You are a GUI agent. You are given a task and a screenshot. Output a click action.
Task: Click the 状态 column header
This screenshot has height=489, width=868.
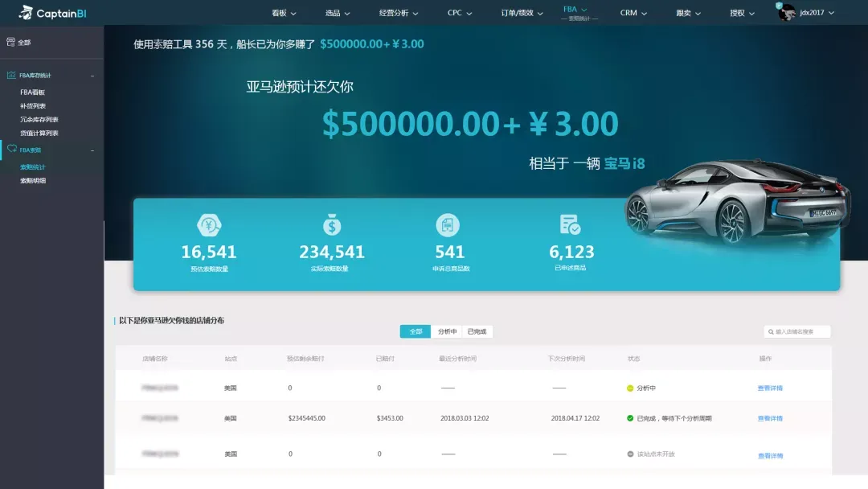633,359
